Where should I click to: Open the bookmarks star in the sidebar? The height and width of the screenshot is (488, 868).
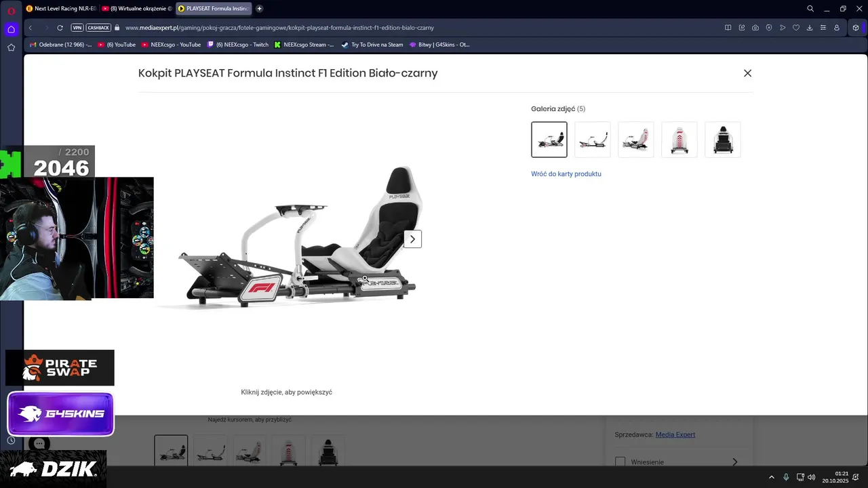11,47
